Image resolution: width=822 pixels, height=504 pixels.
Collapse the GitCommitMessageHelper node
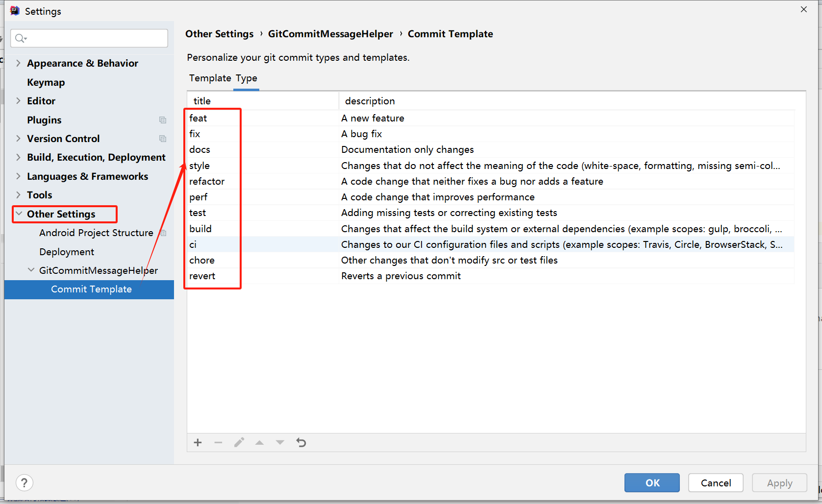tap(31, 270)
